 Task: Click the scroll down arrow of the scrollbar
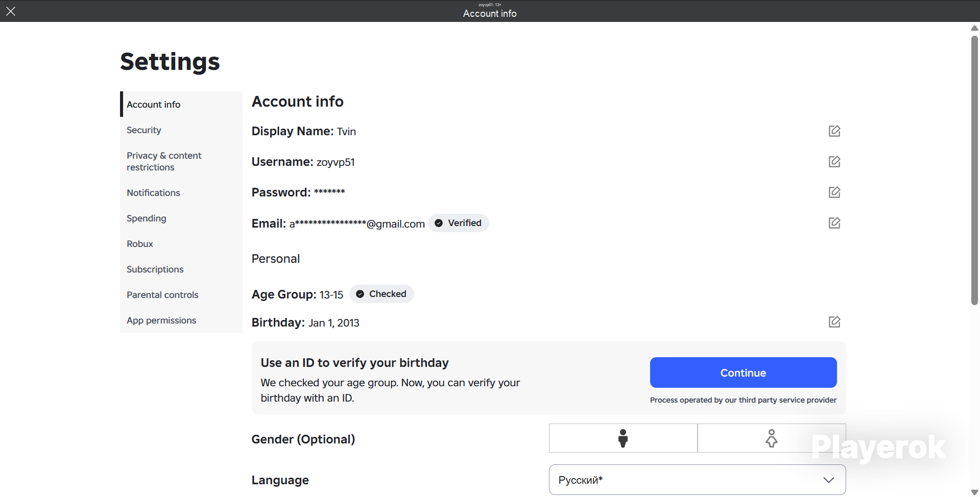point(974,492)
